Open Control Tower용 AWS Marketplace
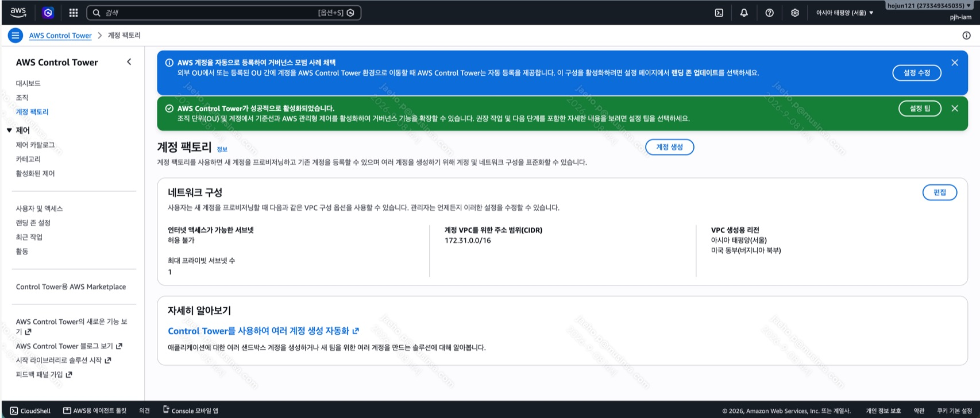Image resolution: width=980 pixels, height=418 pixels. point(71,287)
